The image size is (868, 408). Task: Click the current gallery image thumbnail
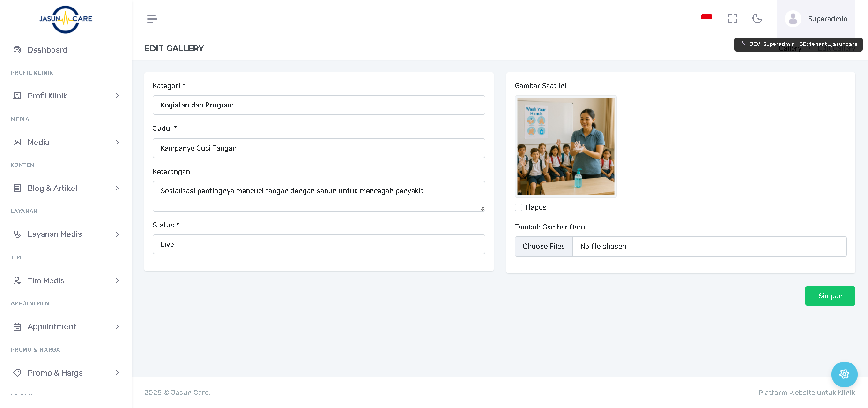coord(565,146)
